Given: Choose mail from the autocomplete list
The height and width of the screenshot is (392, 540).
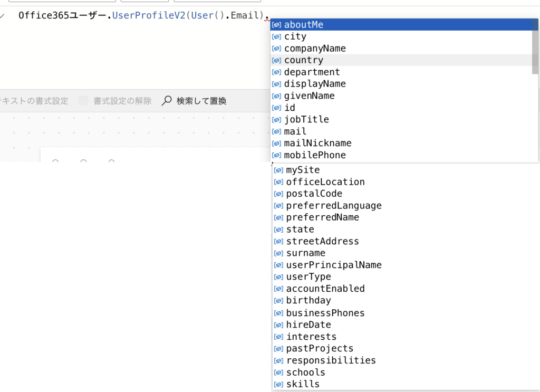Looking at the screenshot, I should (295, 131).
